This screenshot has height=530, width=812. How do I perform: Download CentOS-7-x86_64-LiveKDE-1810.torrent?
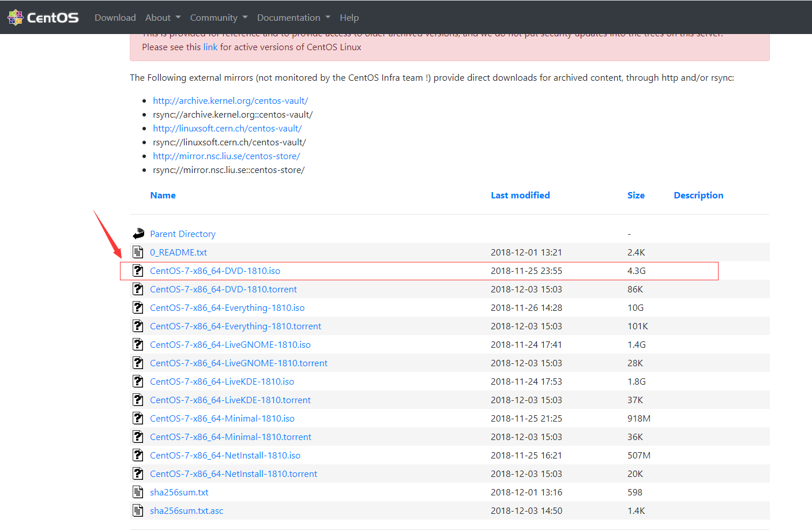click(230, 400)
